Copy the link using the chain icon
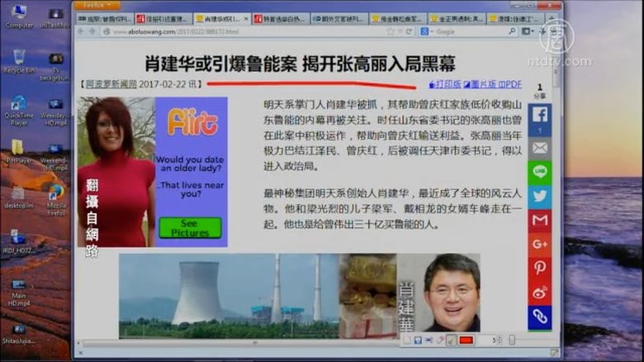 [x=539, y=316]
